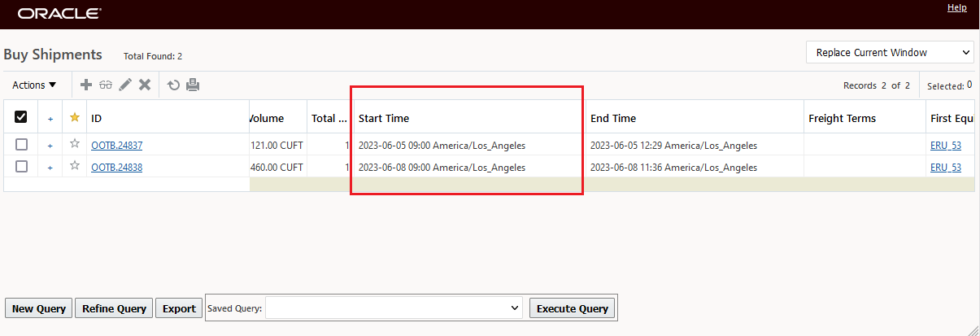
Task: Click the Print toolbar icon
Action: [193, 85]
